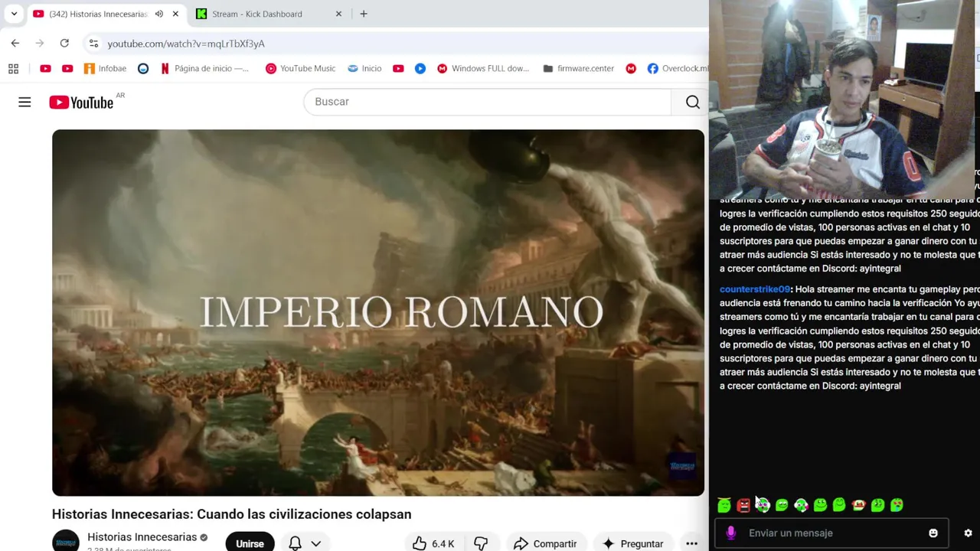
Task: Reload the current page
Action: 64,44
